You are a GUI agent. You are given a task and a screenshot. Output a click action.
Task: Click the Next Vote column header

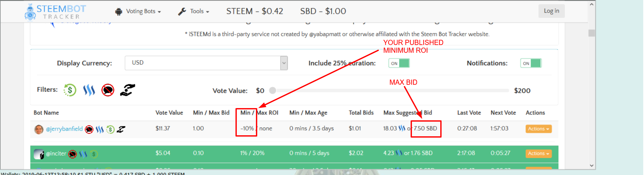503,113
